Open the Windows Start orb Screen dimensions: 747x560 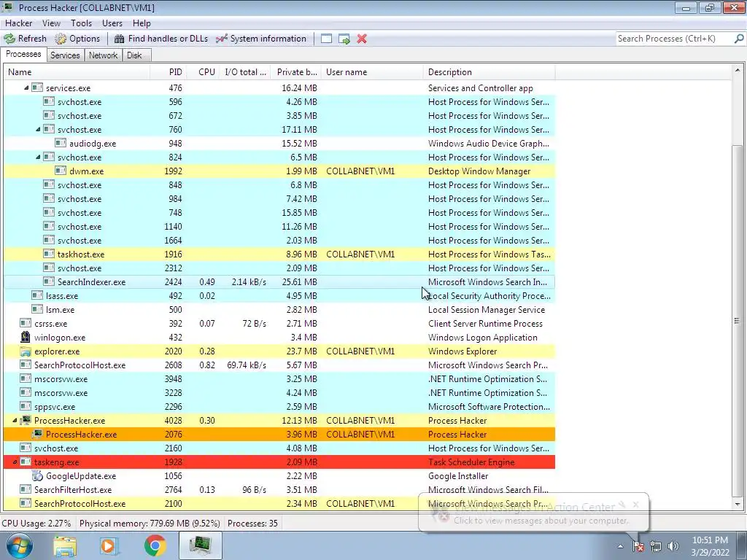coord(19,545)
